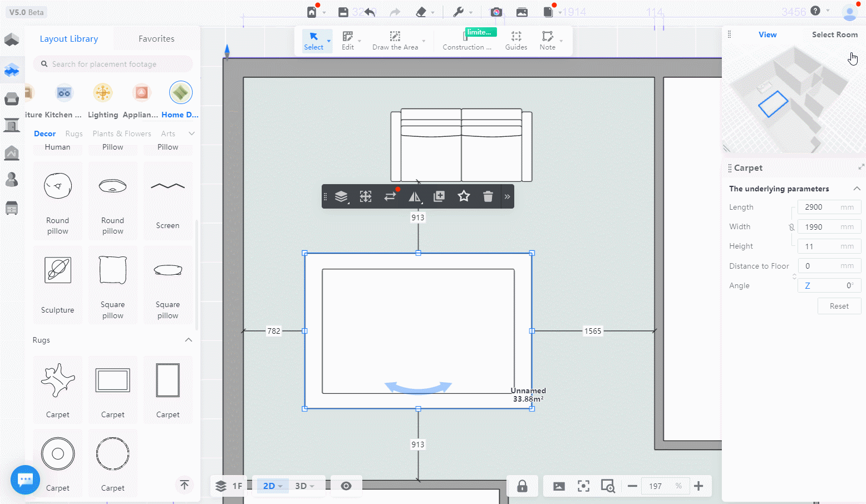866x504 pixels.
Task: Toggle the lock button at bottom
Action: pyautogui.click(x=522, y=486)
